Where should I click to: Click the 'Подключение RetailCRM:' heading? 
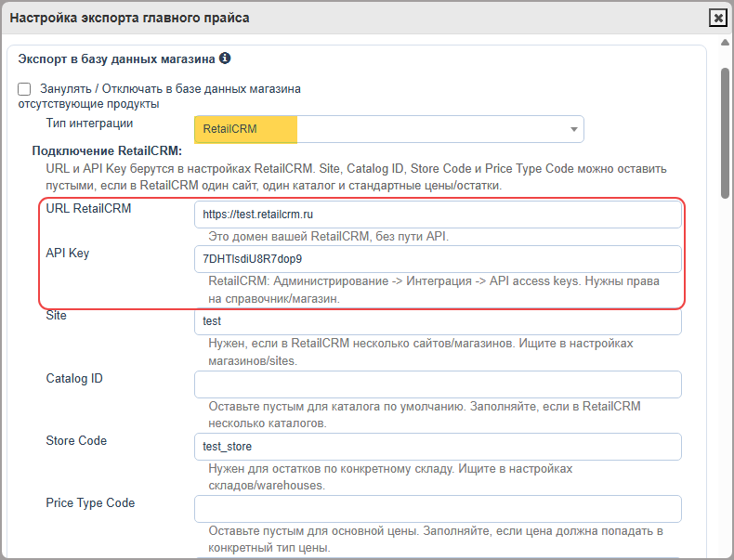107,151
